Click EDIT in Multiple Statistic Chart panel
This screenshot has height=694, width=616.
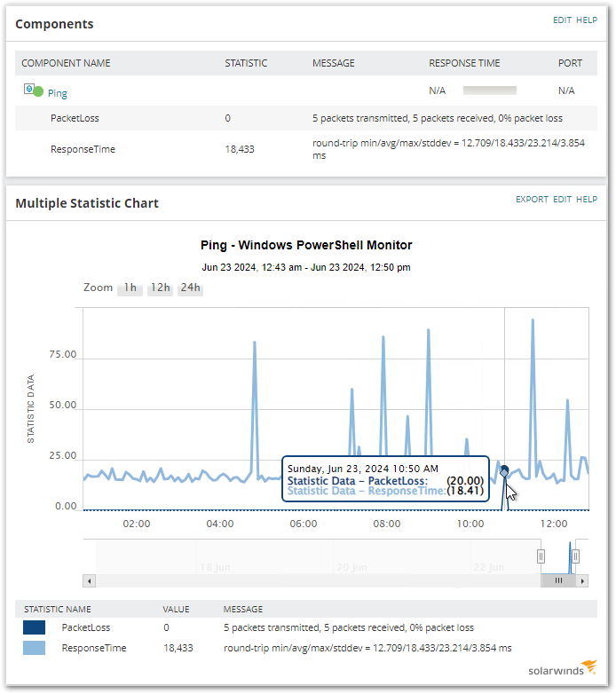pos(562,199)
